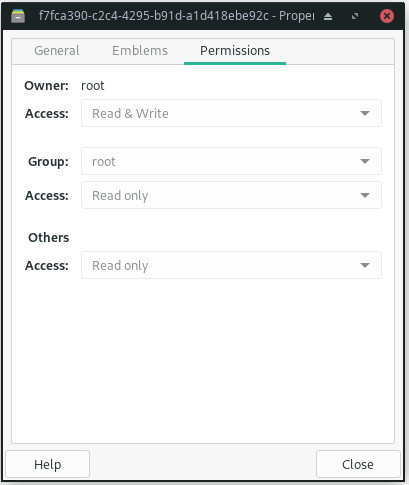Click the file manager icon in title bar

pyautogui.click(x=18, y=16)
